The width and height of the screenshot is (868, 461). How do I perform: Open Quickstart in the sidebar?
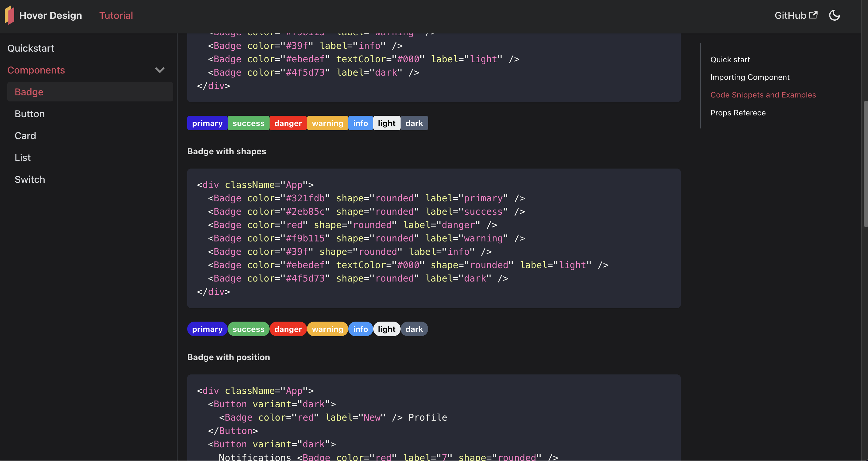(x=31, y=48)
